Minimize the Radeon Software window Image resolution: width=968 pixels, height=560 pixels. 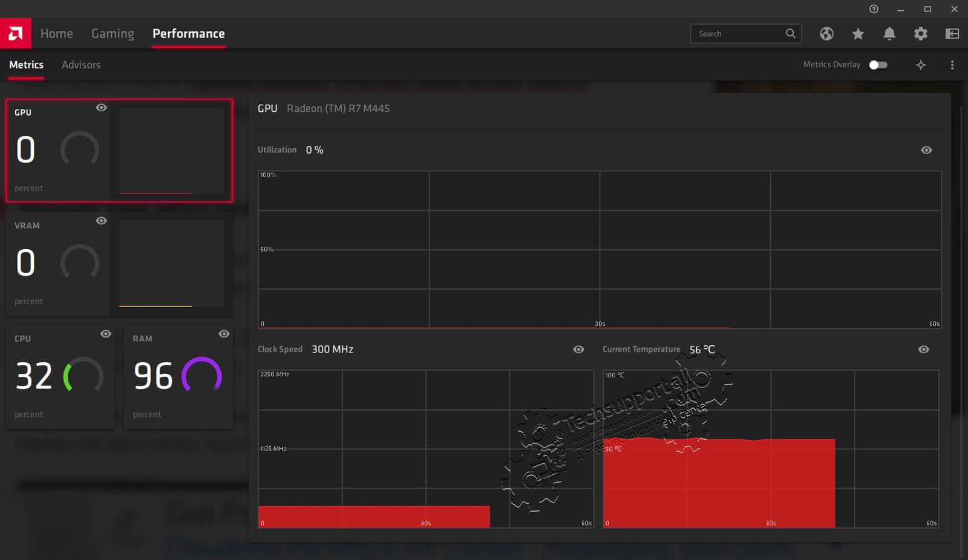pyautogui.click(x=901, y=9)
